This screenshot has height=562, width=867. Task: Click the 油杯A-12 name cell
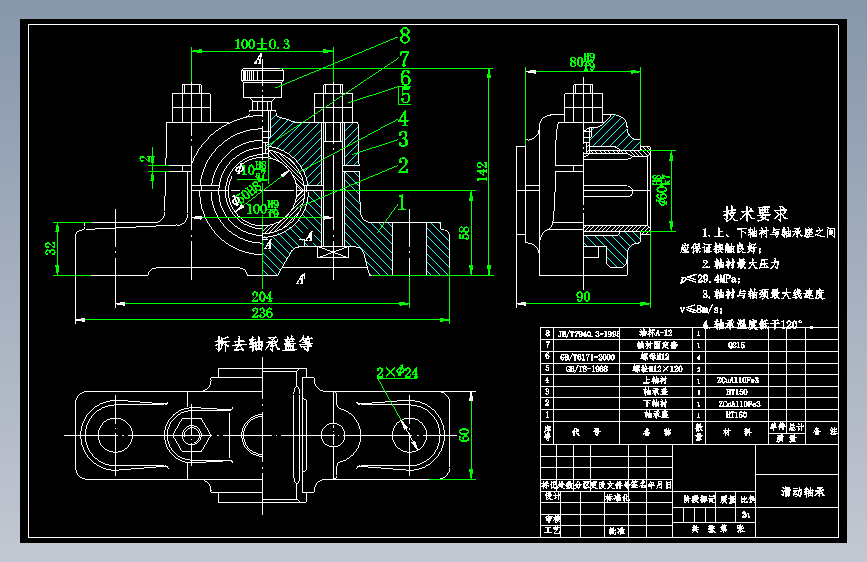tap(655, 333)
